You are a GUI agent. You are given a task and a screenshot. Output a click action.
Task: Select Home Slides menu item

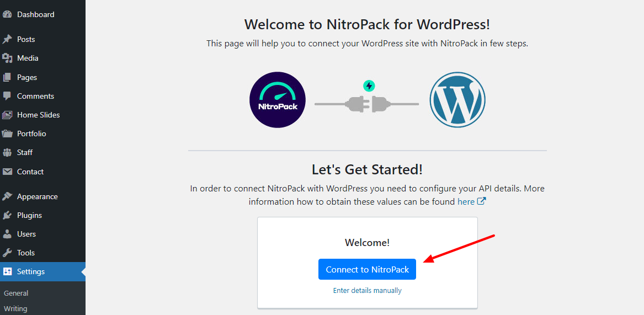[x=42, y=115]
